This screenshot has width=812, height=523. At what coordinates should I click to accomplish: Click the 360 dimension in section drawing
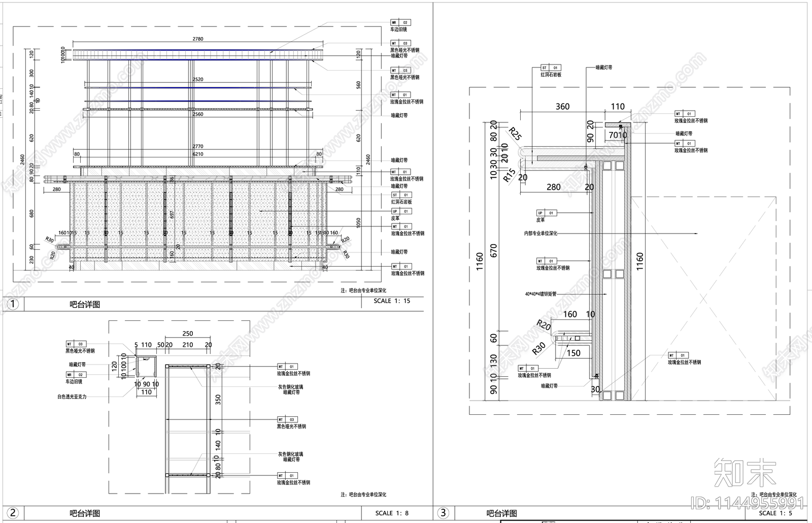(562, 107)
